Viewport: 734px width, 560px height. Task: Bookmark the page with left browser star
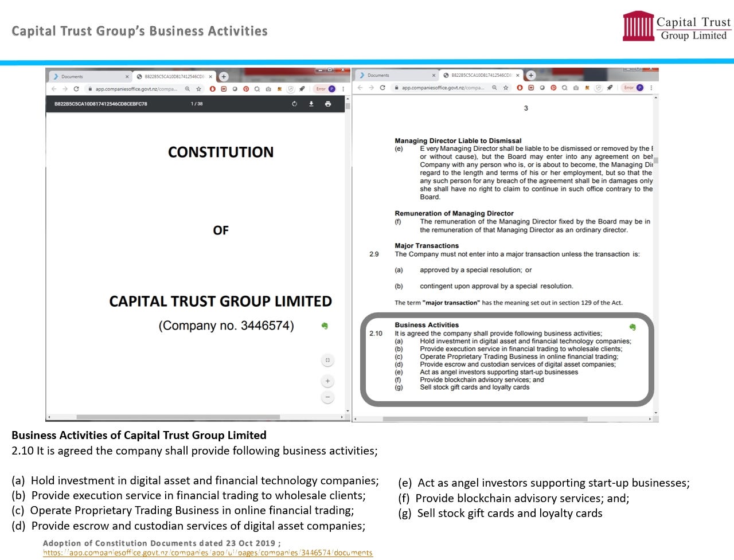(x=199, y=89)
